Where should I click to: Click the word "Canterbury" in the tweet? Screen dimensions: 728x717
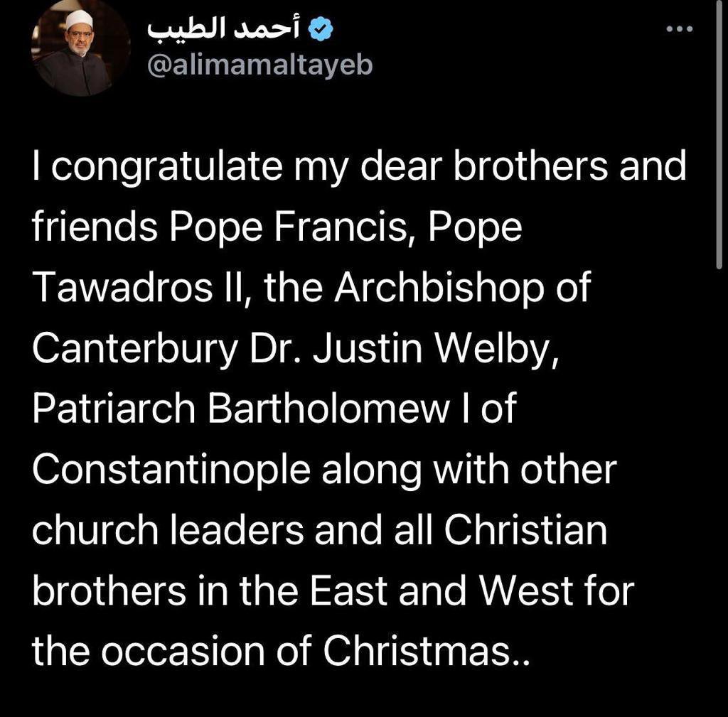(132, 349)
